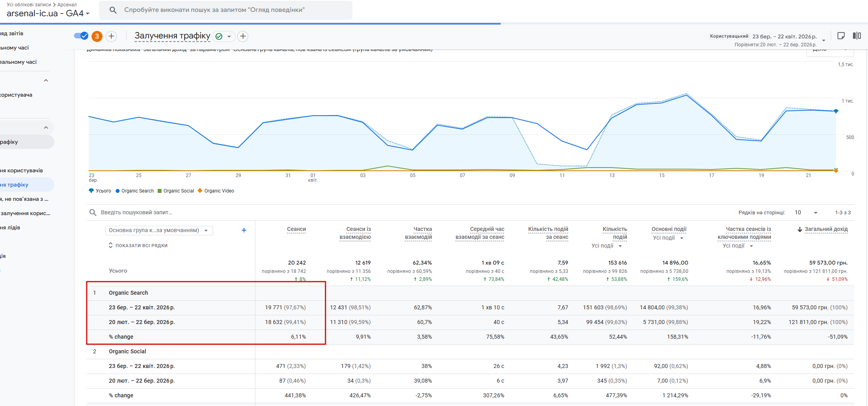The image size is (868, 406).
Task: Open the report title dropdown arrow next to the green check
Action: click(x=229, y=36)
